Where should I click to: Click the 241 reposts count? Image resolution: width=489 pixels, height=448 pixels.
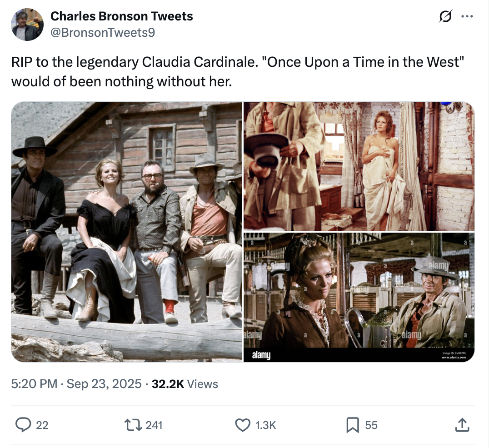pos(155,425)
